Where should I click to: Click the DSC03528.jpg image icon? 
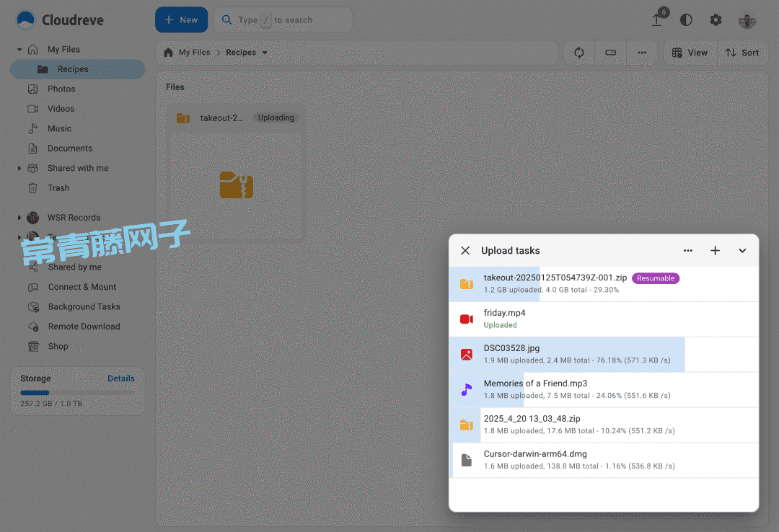click(x=467, y=355)
